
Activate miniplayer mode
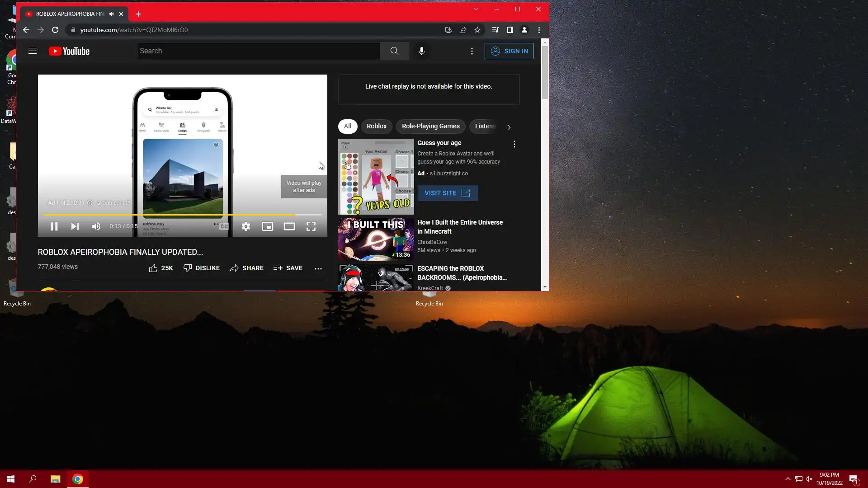pyautogui.click(x=268, y=226)
